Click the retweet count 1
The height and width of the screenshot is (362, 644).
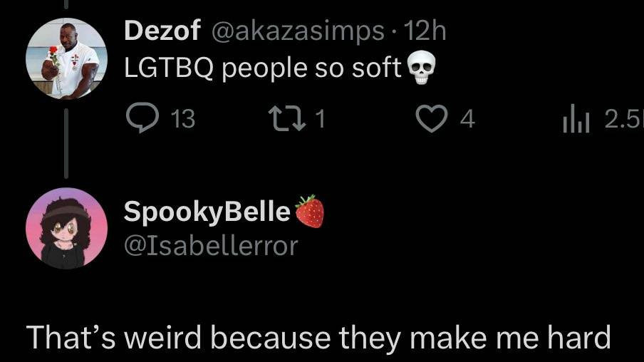pos(321,119)
